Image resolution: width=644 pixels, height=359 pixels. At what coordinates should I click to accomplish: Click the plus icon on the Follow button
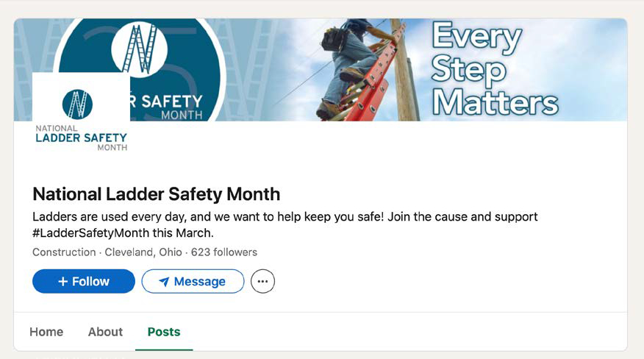(62, 282)
